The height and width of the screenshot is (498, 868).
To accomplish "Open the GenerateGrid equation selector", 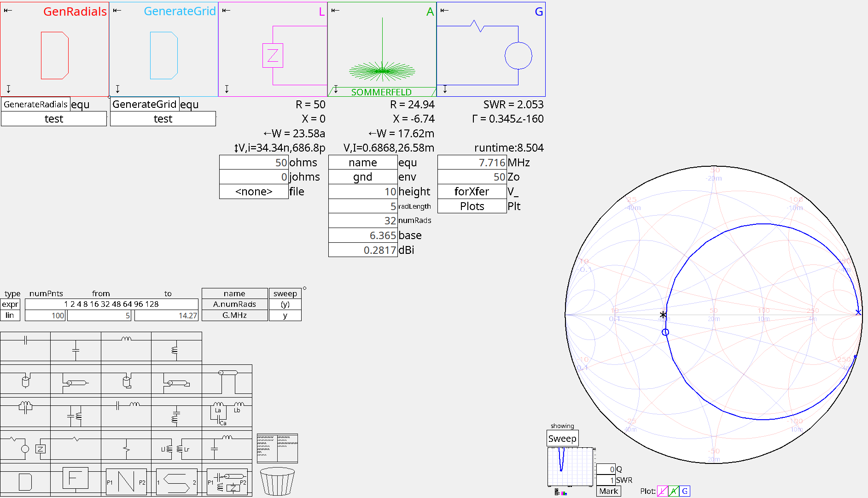I will pos(145,105).
